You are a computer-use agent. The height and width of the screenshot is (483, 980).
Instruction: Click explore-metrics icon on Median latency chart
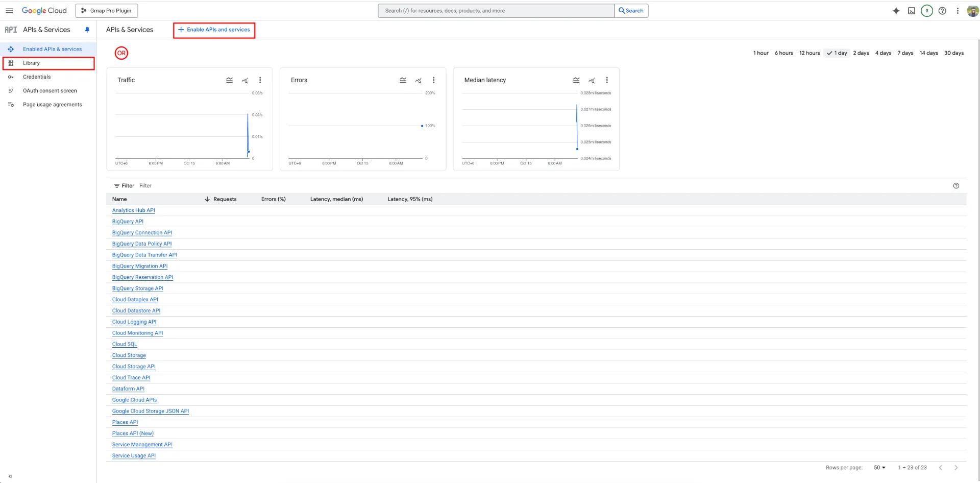pos(592,80)
